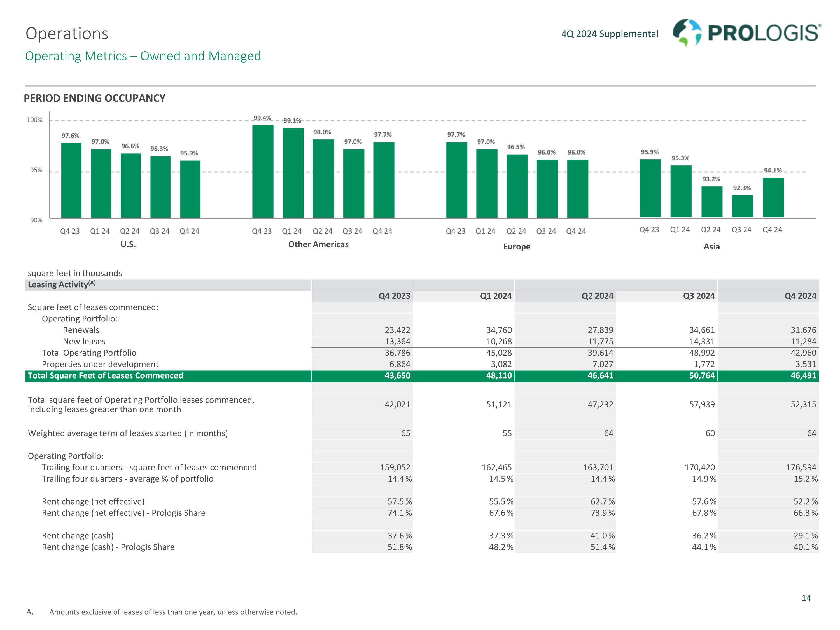The width and height of the screenshot is (840, 630).
Task: Click the PROLOGIS wordmark text
Action: [x=764, y=33]
